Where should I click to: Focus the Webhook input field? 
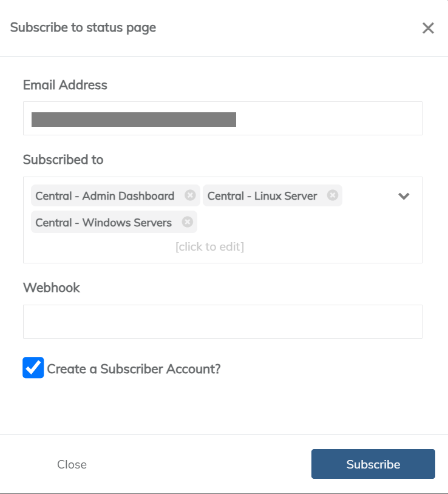click(222, 322)
